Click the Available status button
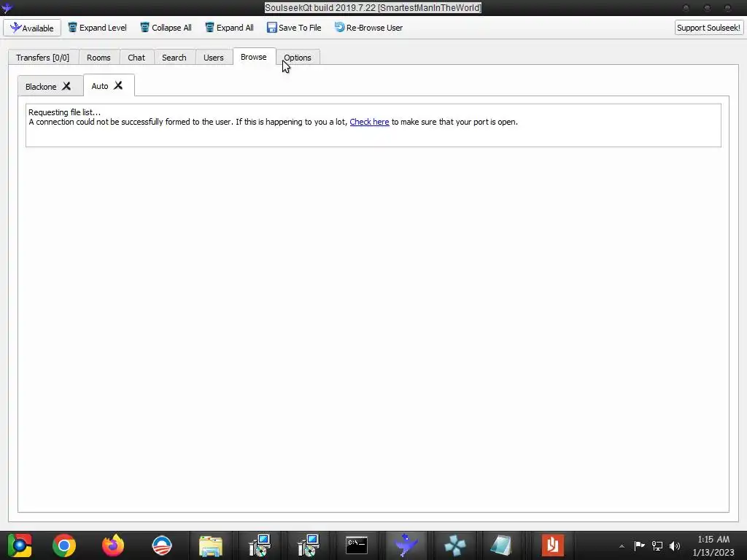The image size is (747, 560). click(x=32, y=28)
